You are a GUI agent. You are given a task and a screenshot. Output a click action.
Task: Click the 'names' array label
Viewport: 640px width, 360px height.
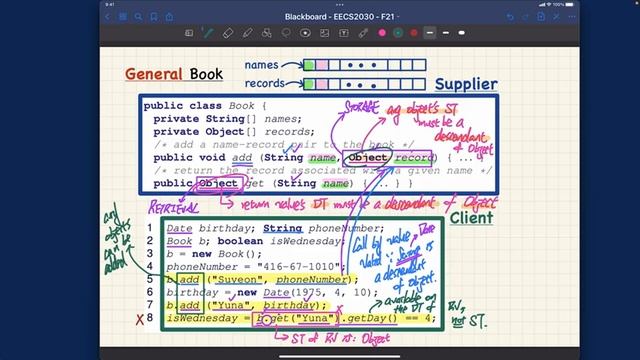261,65
